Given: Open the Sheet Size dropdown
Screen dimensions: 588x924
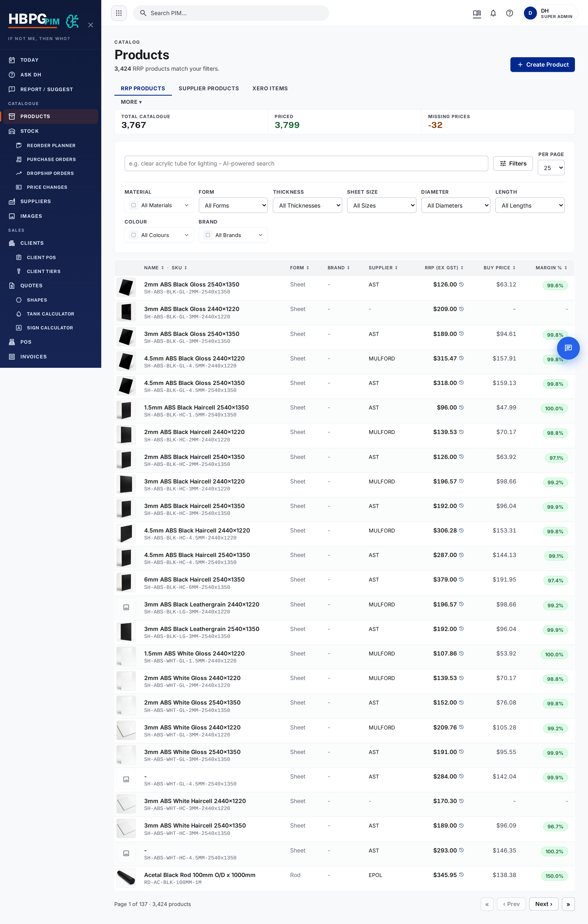Looking at the screenshot, I should 381,205.
